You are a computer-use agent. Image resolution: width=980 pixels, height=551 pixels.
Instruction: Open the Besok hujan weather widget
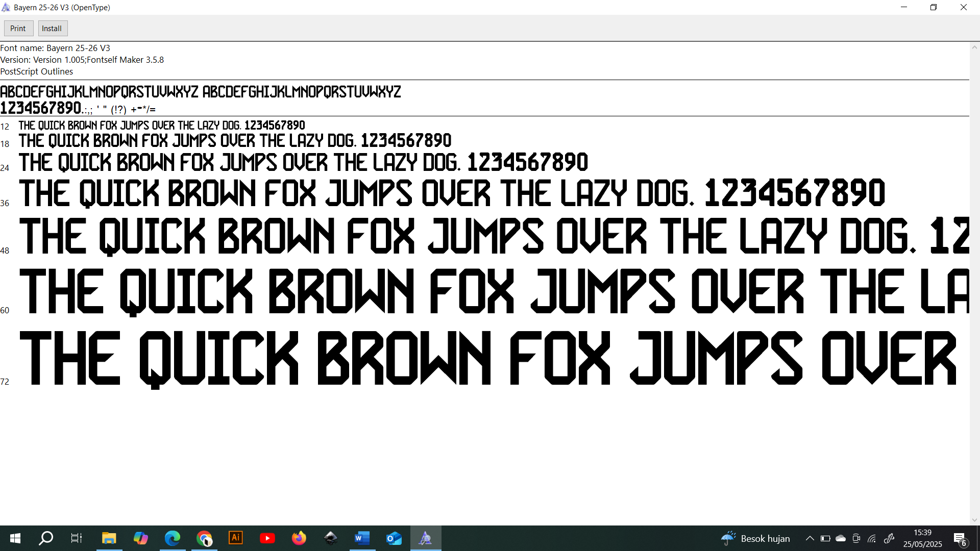pyautogui.click(x=755, y=538)
